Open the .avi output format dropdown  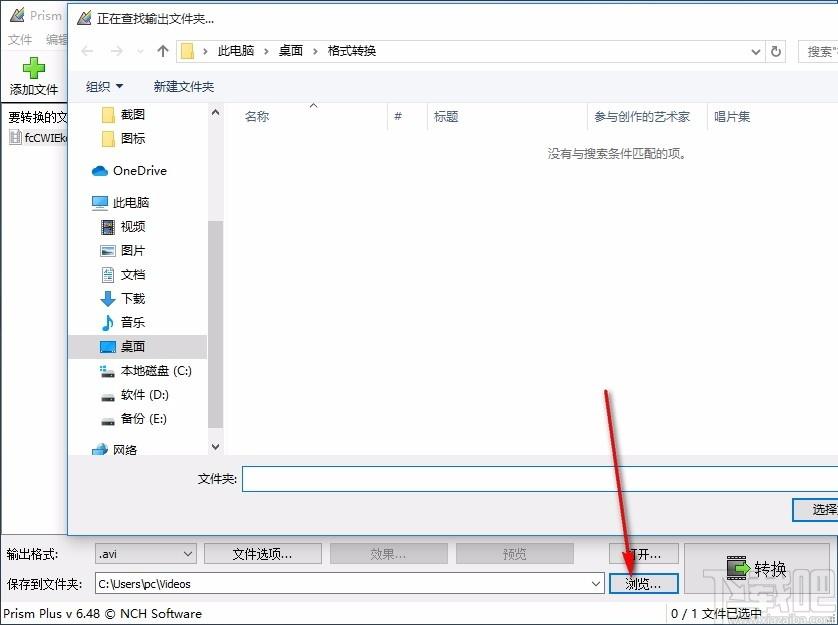[145, 554]
